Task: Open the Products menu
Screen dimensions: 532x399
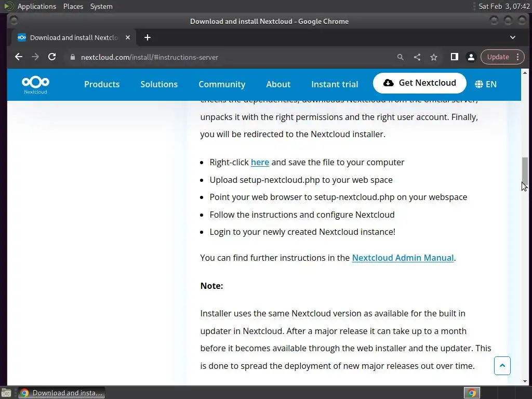Action: 102,85
